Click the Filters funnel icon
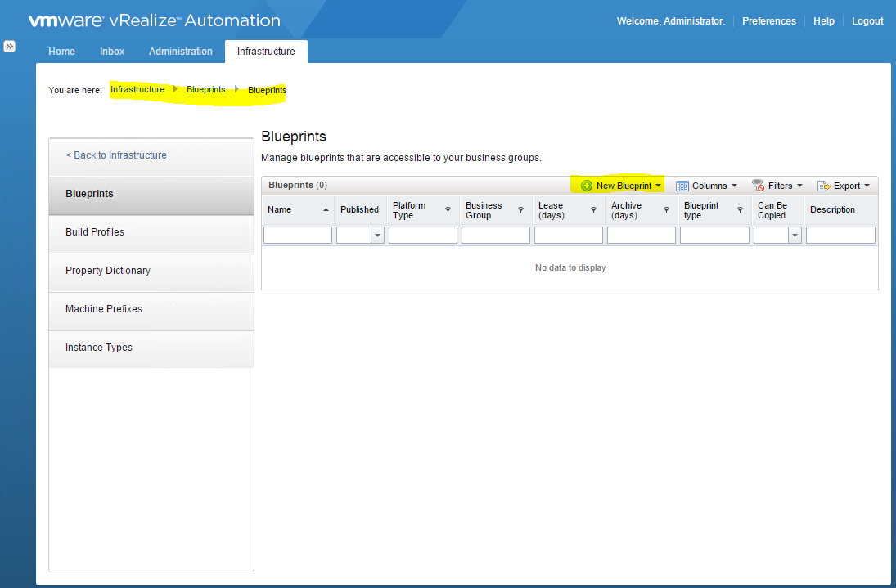 click(x=758, y=185)
